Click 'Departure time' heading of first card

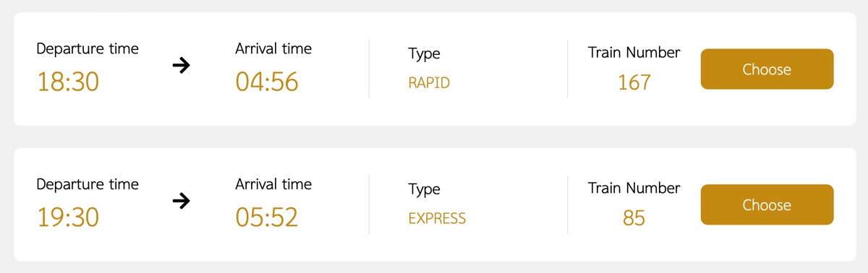pyautogui.click(x=88, y=49)
